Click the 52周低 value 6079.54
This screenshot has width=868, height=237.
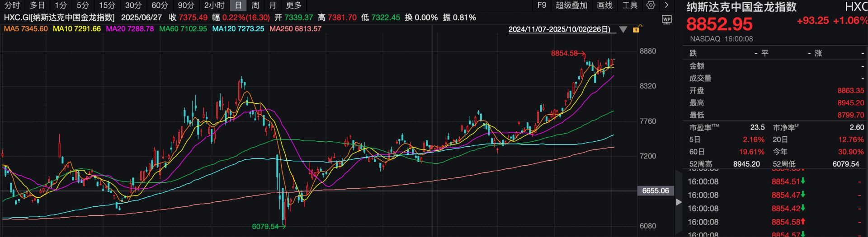(845, 164)
